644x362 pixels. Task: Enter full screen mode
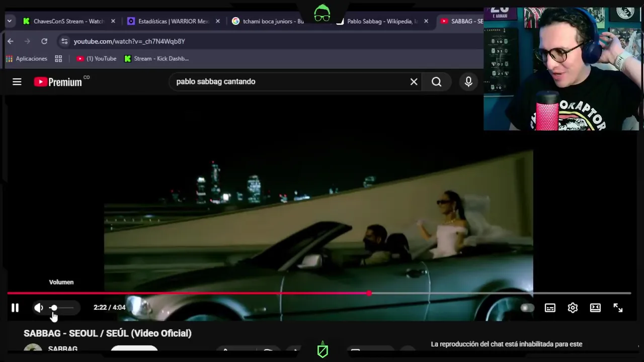click(x=618, y=308)
